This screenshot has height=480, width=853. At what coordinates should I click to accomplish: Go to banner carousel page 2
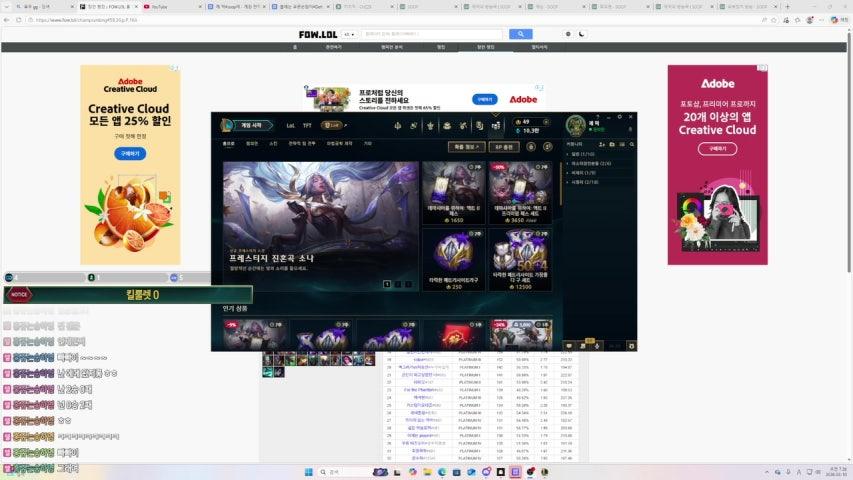tap(398, 284)
